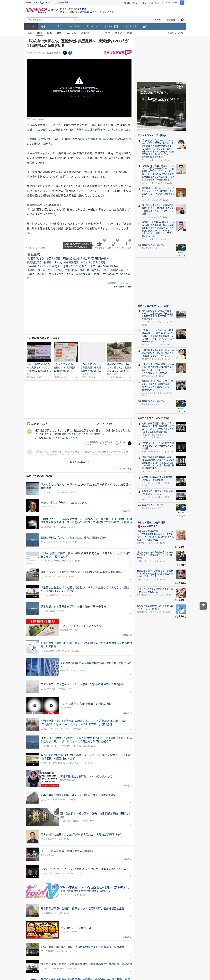Viewport: 210px width, 980px height.
Task: Click the 記事に関する報告 report icon link
Action: (36, 248)
